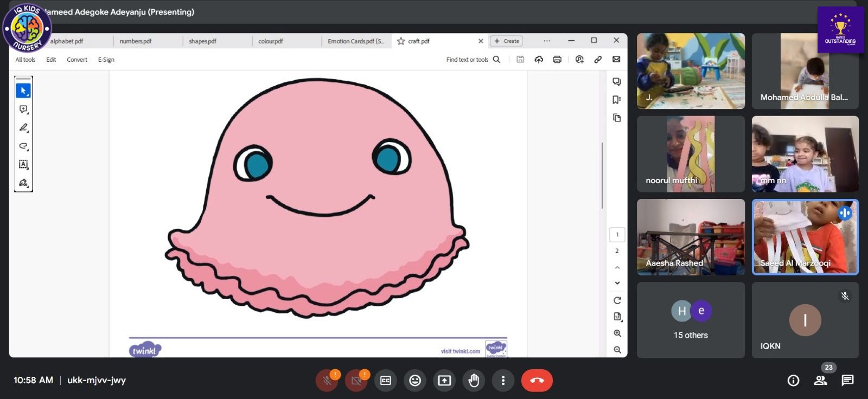Click the search magnifier icon
868x399 pixels.
[x=496, y=60]
